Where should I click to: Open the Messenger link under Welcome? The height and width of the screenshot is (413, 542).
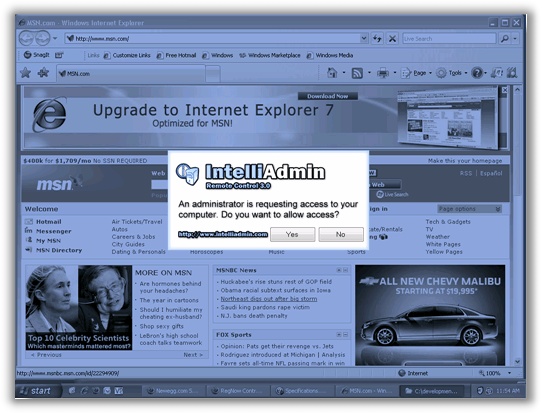click(54, 231)
